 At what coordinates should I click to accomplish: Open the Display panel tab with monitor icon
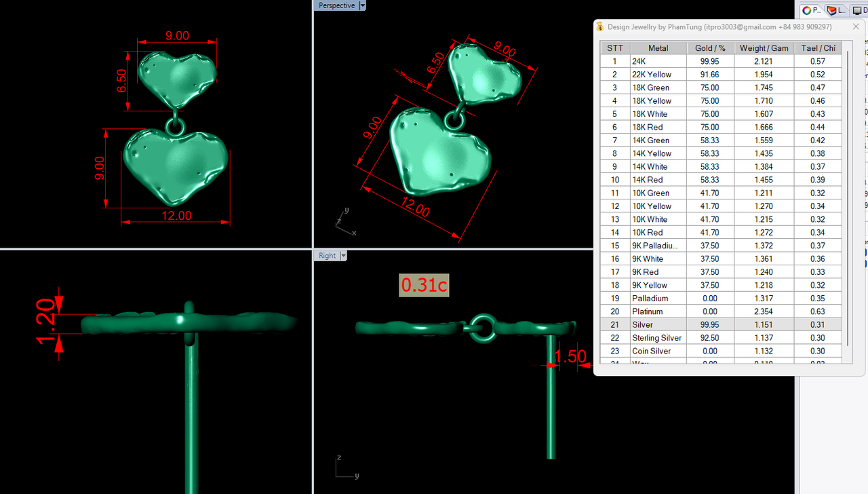[x=859, y=10]
